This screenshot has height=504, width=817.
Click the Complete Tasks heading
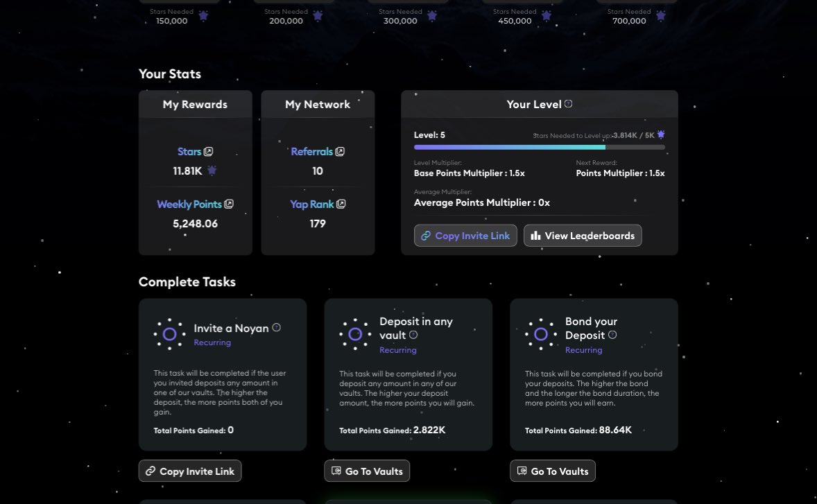pos(187,281)
